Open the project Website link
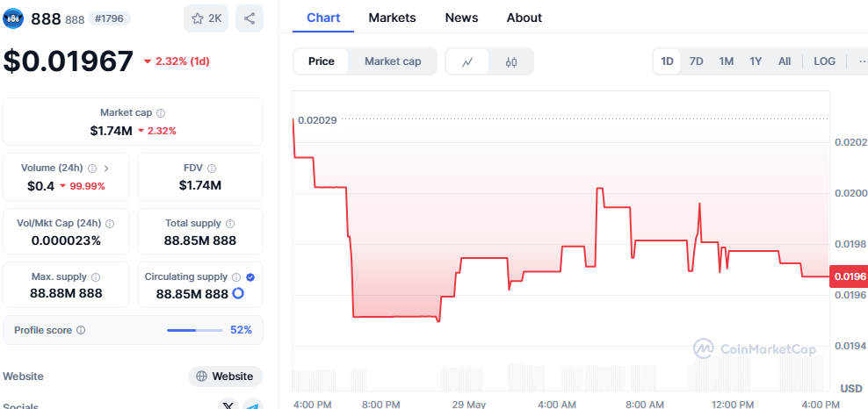 [x=225, y=377]
